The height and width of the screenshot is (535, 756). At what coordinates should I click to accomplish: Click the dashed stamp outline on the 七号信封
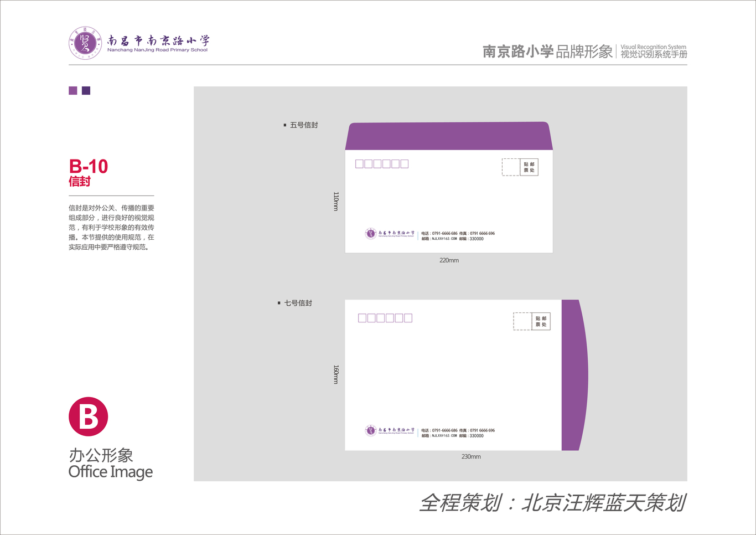[x=522, y=321]
